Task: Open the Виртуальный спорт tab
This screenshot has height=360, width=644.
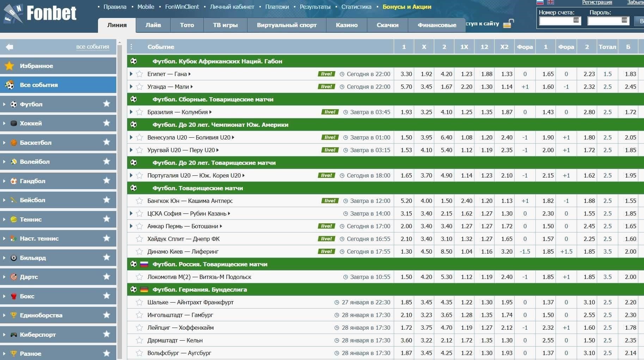Action: tap(287, 25)
